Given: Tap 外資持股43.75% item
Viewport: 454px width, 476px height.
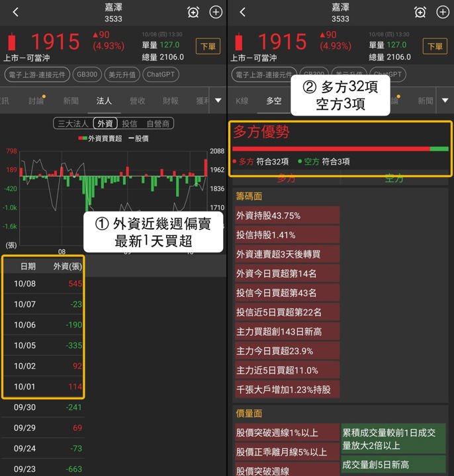Looking at the screenshot, I should coord(287,216).
